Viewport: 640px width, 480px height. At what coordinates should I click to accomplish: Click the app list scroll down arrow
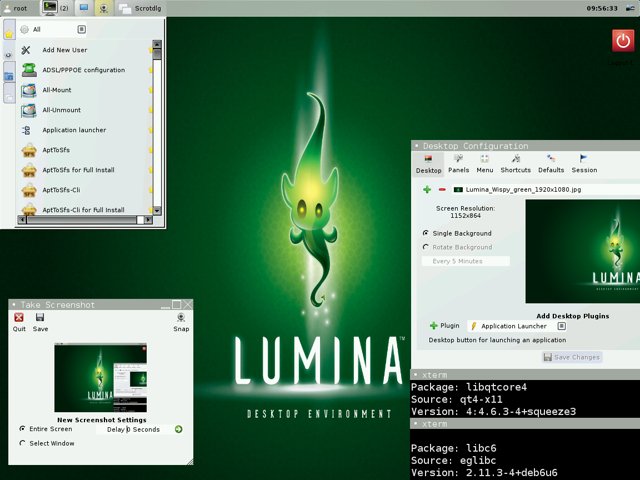[157, 211]
